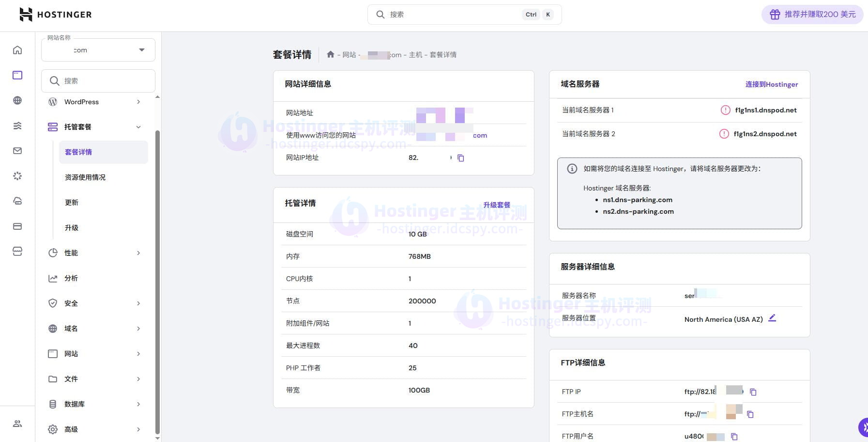The width and height of the screenshot is (868, 442).
Task: Open the VPS cloud icon in sidebar
Action: (17, 201)
